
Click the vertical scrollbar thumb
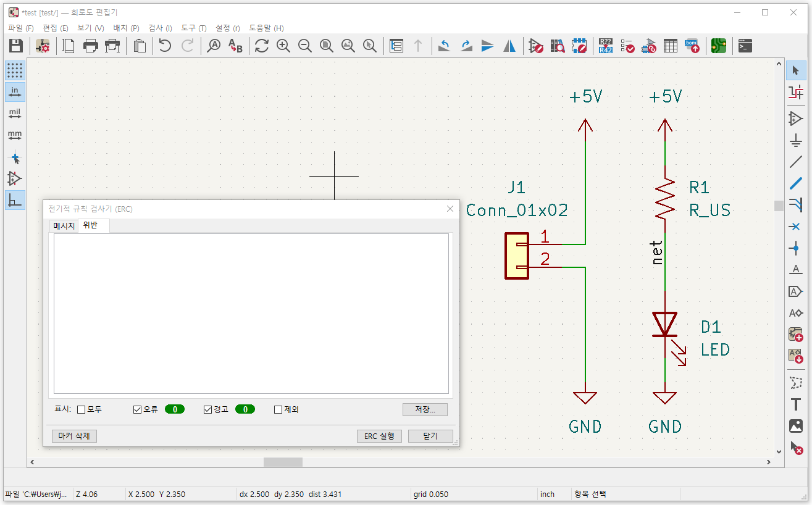click(779, 206)
